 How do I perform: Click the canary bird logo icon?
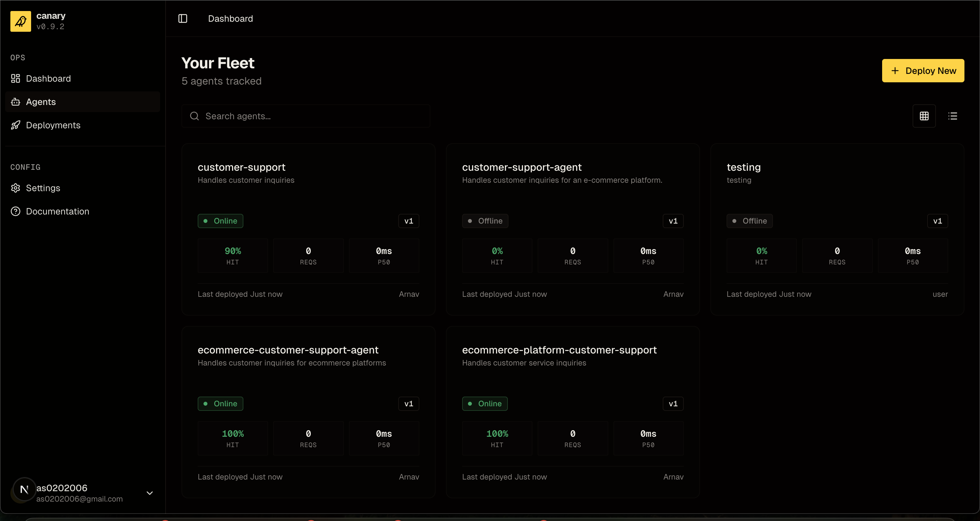tap(20, 21)
